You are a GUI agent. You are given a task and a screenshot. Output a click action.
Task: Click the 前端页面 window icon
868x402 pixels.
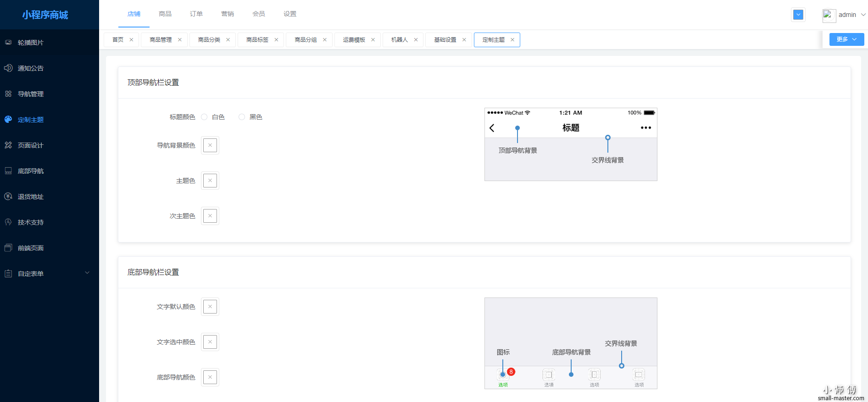tap(8, 248)
